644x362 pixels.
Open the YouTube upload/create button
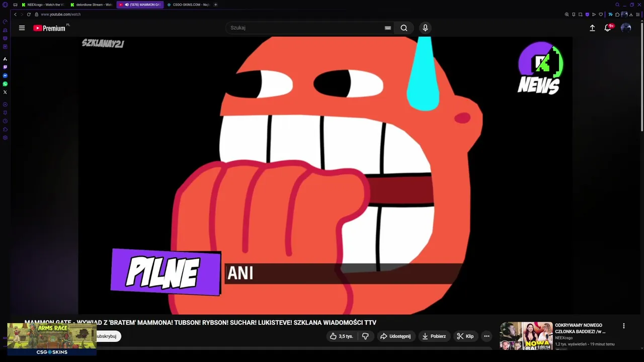coord(592,28)
